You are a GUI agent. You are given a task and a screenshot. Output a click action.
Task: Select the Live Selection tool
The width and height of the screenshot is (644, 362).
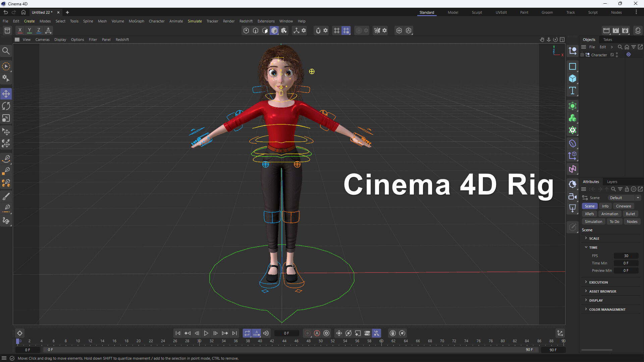tap(6, 66)
